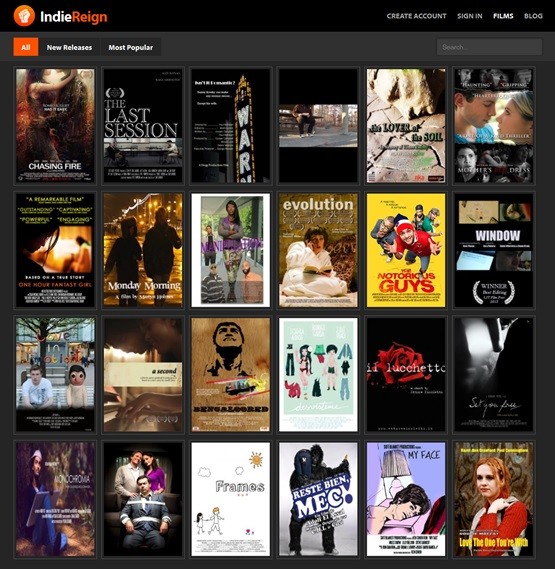Open the Reste Bien, Mec! poster
Viewport: 555px width, 569px height.
click(318, 499)
